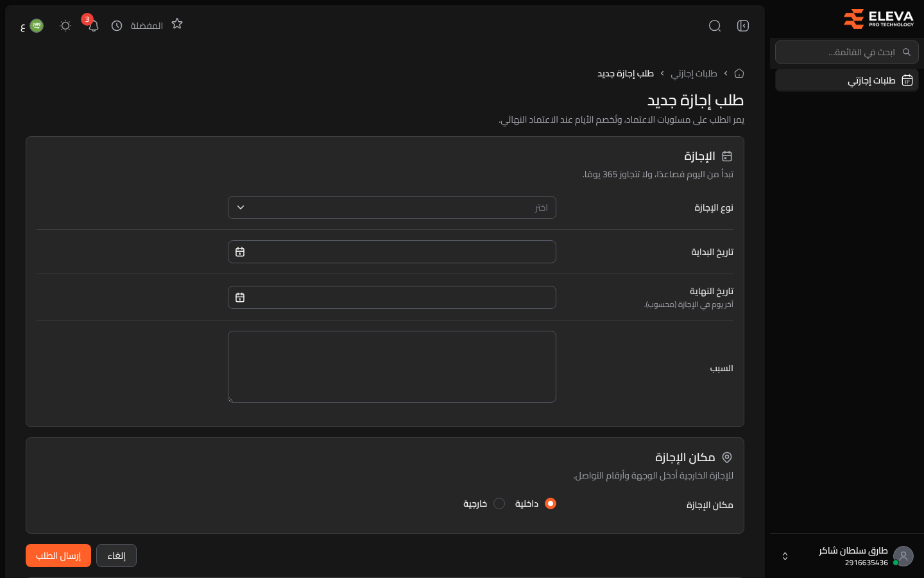Image resolution: width=924 pixels, height=578 pixels.
Task: Click the favorites star icon
Action: (177, 24)
